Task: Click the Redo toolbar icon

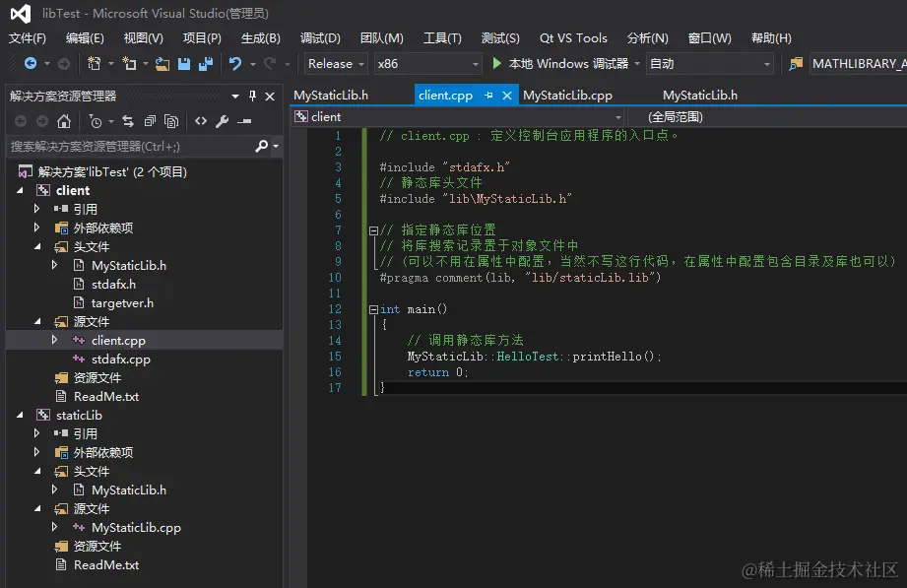Action: (270, 63)
